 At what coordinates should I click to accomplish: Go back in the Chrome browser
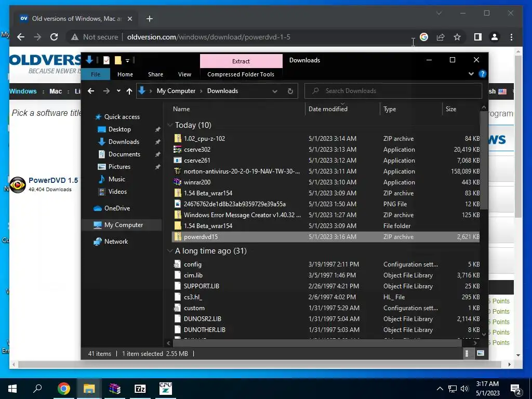click(x=21, y=37)
